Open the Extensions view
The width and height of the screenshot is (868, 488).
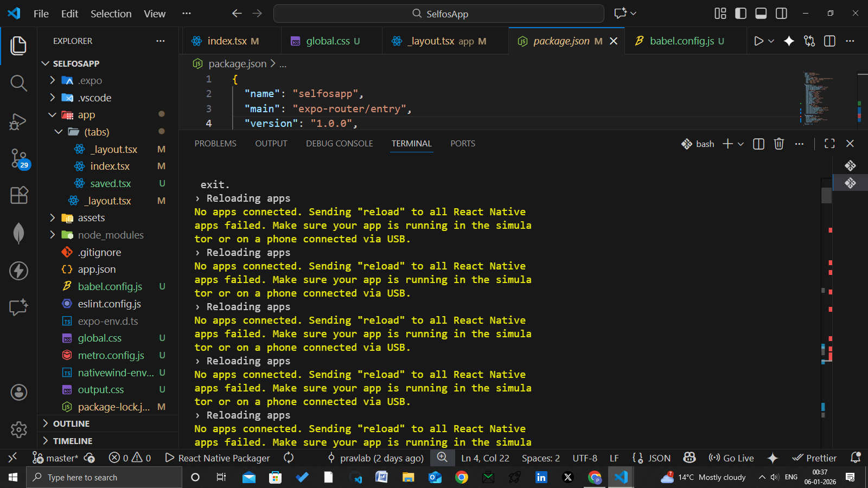tap(18, 195)
